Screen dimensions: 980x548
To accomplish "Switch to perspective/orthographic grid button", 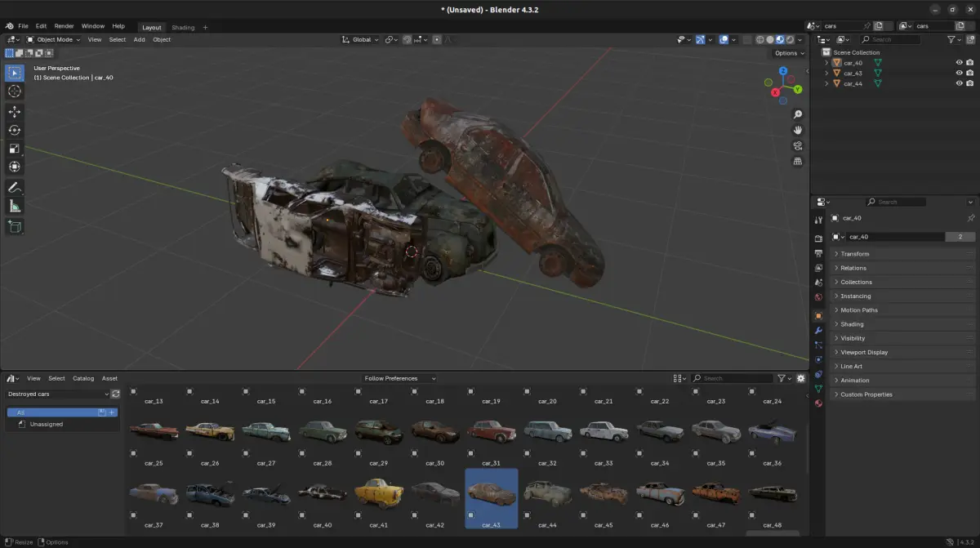I will (798, 162).
